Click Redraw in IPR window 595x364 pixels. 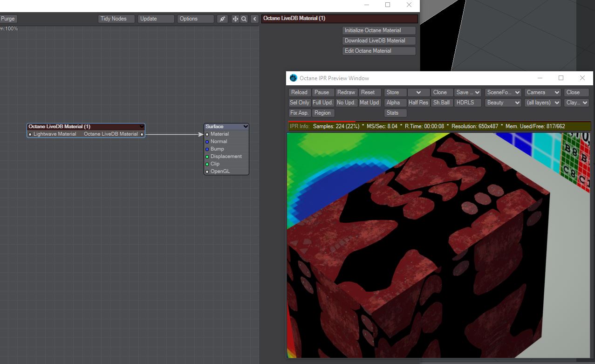346,92
